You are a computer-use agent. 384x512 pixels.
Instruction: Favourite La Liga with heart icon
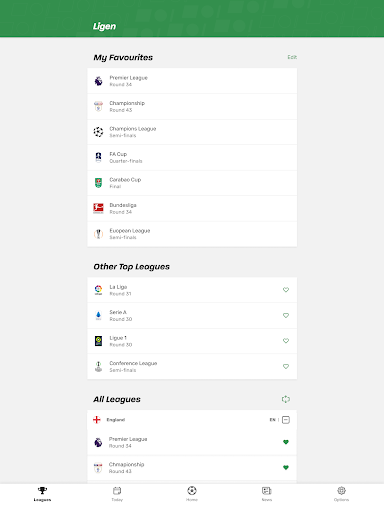tap(286, 290)
